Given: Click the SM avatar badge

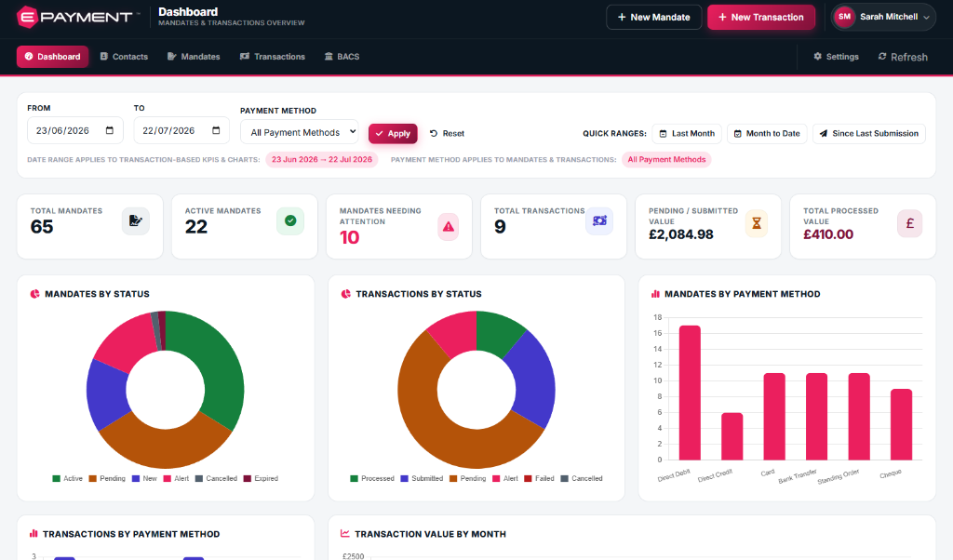Looking at the screenshot, I should tap(845, 17).
